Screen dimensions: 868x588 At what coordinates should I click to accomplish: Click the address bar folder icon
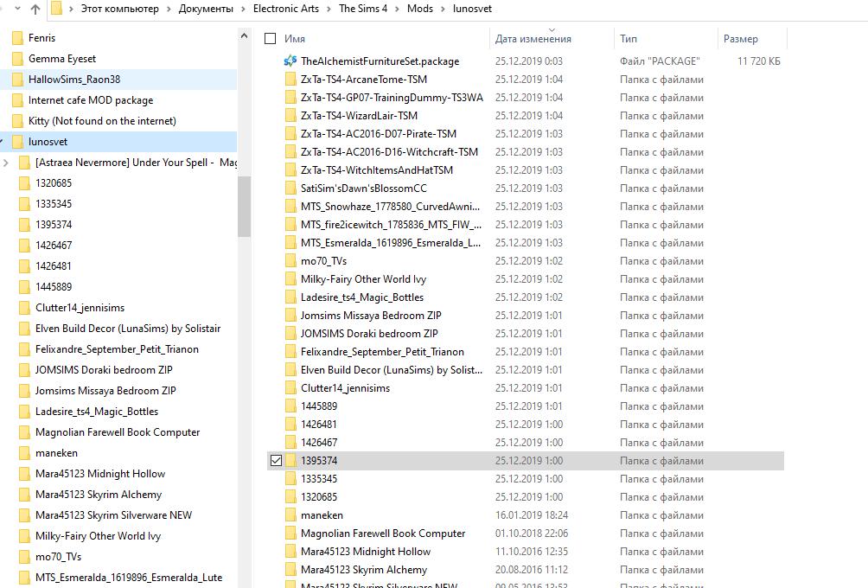57,9
